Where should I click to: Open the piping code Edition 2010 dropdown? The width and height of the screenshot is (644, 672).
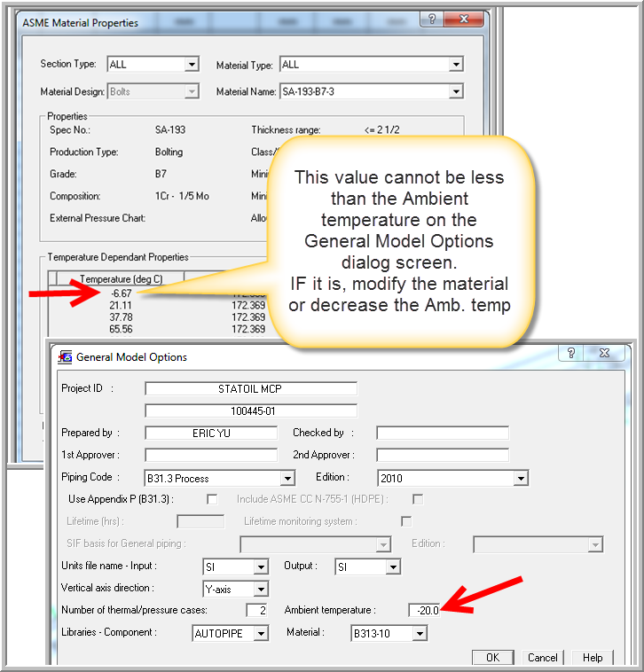click(521, 478)
